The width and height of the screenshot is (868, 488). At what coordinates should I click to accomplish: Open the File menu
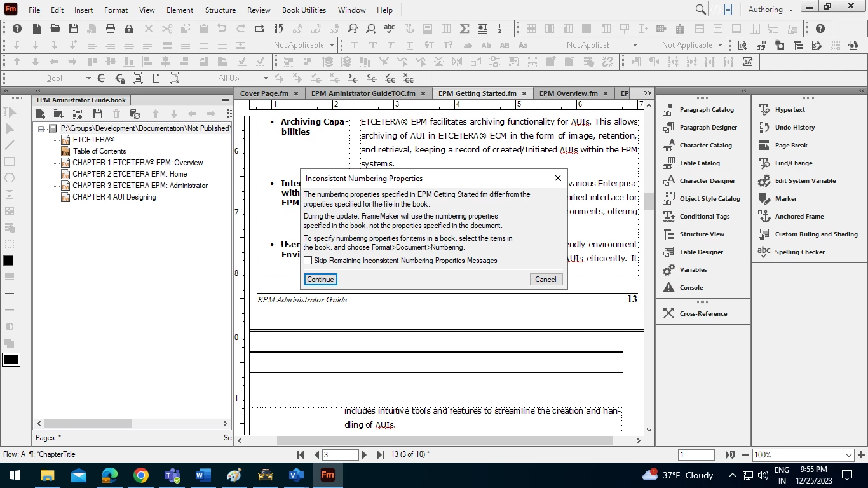pyautogui.click(x=34, y=10)
